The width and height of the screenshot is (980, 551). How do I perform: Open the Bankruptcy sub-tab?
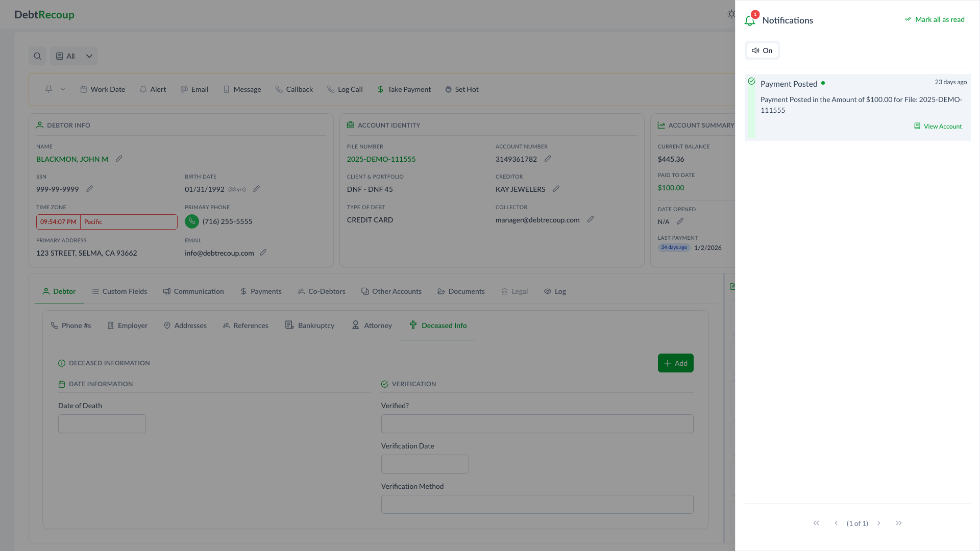coord(310,325)
